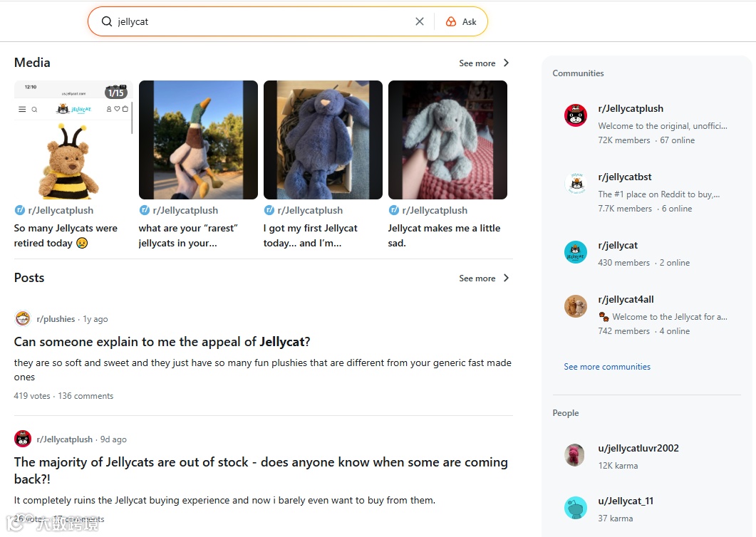Open the Ask assistant icon
The image size is (756, 537).
pos(451,21)
